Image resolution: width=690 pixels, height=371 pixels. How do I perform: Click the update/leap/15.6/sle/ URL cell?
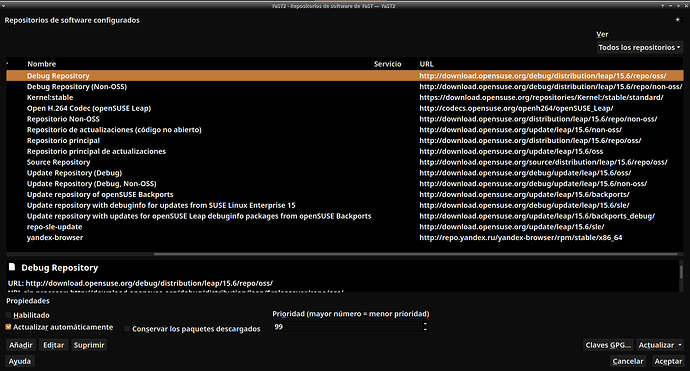coord(512,227)
